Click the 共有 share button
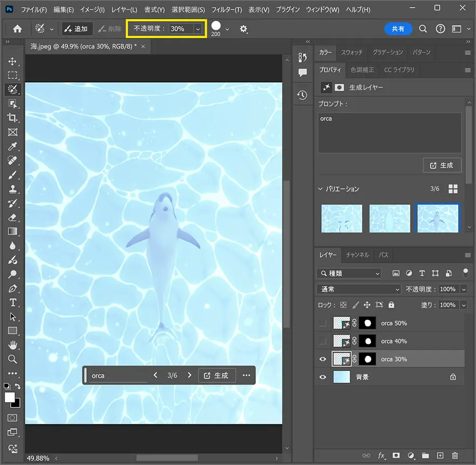Image resolution: width=476 pixels, height=465 pixels. tap(398, 29)
